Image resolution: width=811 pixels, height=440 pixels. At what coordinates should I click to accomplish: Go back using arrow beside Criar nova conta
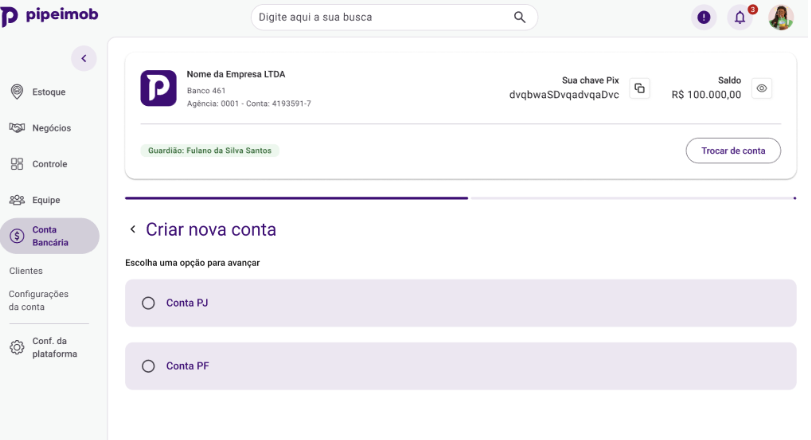133,229
